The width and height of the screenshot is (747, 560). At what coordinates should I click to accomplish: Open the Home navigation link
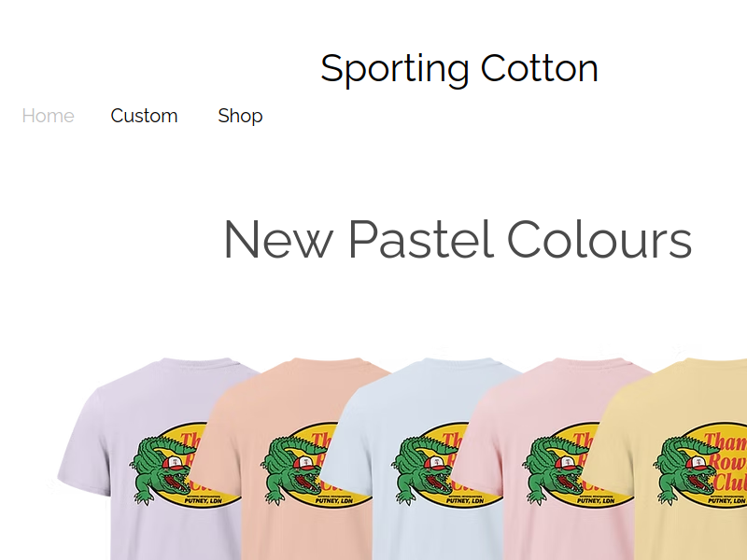click(x=49, y=116)
